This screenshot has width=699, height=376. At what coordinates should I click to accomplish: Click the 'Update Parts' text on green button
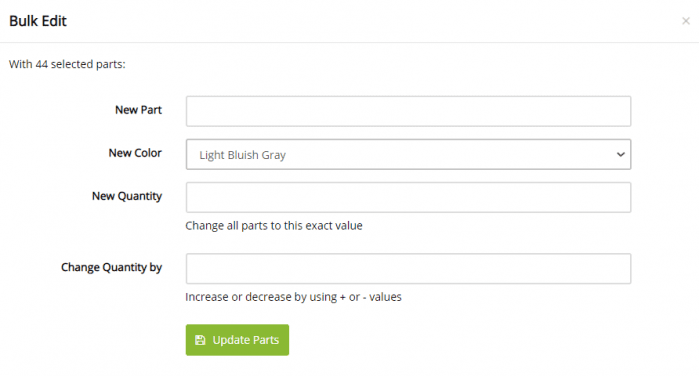(x=246, y=340)
